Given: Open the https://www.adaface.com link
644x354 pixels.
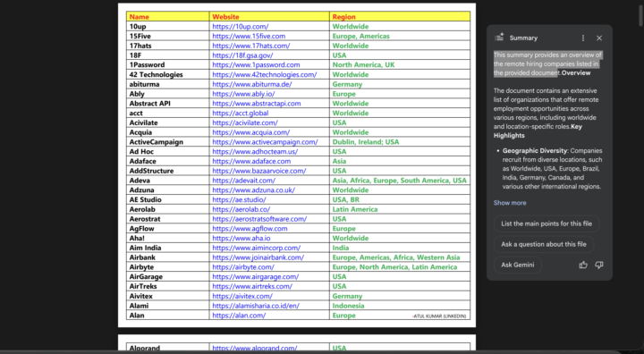Looking at the screenshot, I should pos(251,162).
